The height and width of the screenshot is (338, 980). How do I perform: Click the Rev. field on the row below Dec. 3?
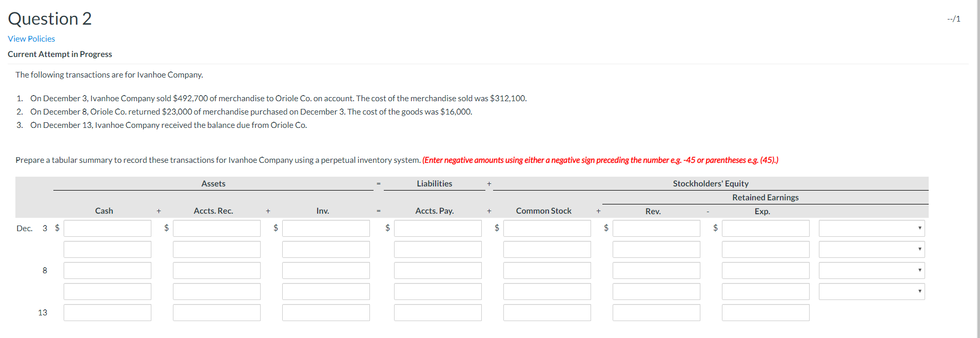click(x=656, y=249)
